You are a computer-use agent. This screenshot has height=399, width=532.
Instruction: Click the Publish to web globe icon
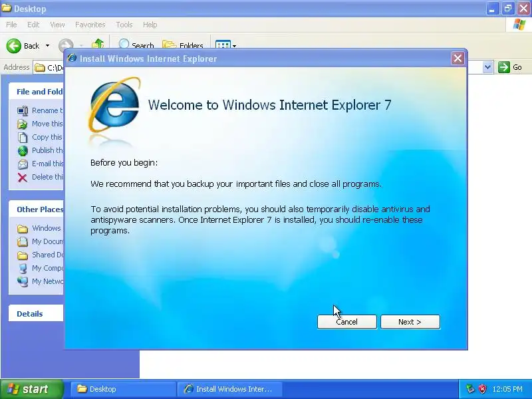pyautogui.click(x=23, y=151)
